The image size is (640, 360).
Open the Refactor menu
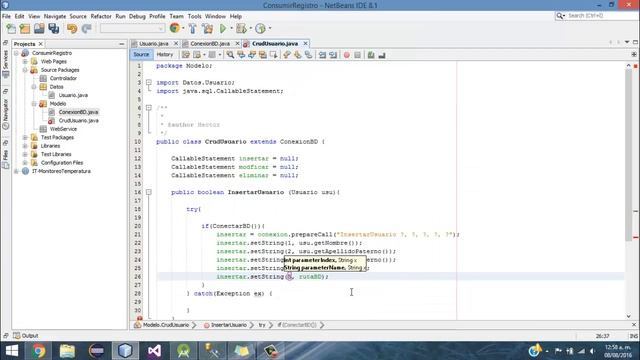tap(101, 16)
